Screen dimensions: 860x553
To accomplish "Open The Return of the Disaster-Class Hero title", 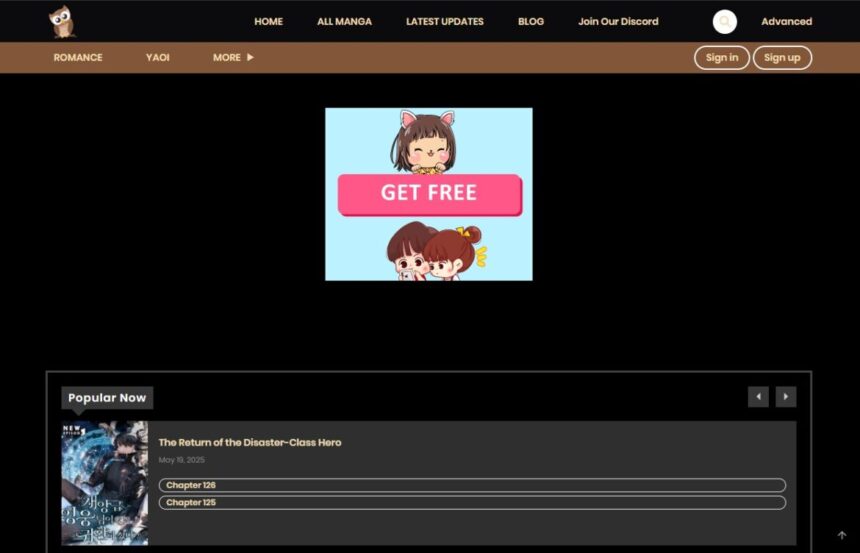I will tap(250, 442).
